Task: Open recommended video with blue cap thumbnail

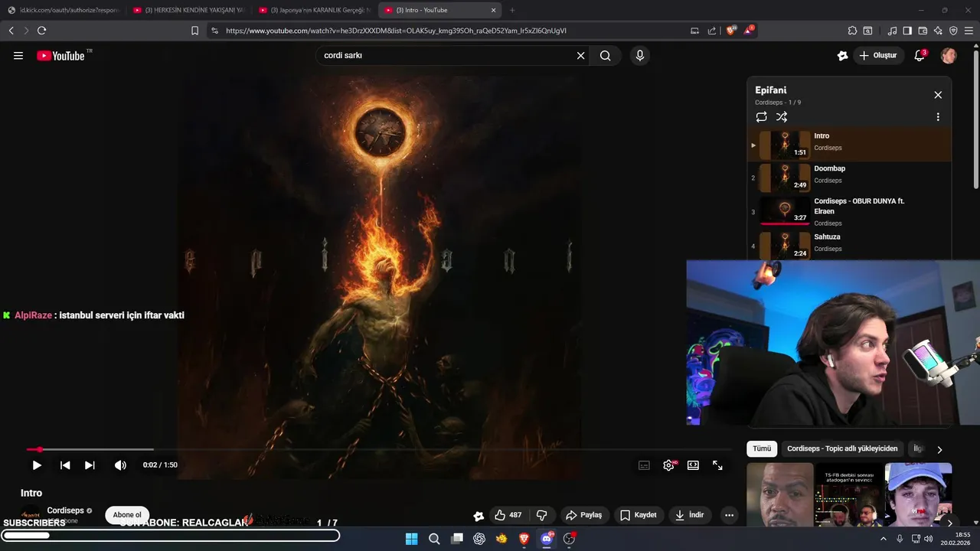Action: click(x=918, y=494)
